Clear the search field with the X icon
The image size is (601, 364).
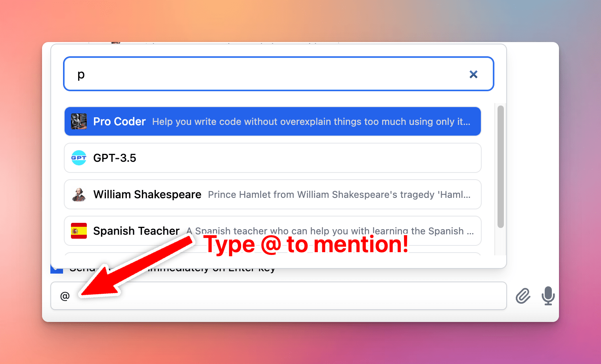tap(473, 74)
